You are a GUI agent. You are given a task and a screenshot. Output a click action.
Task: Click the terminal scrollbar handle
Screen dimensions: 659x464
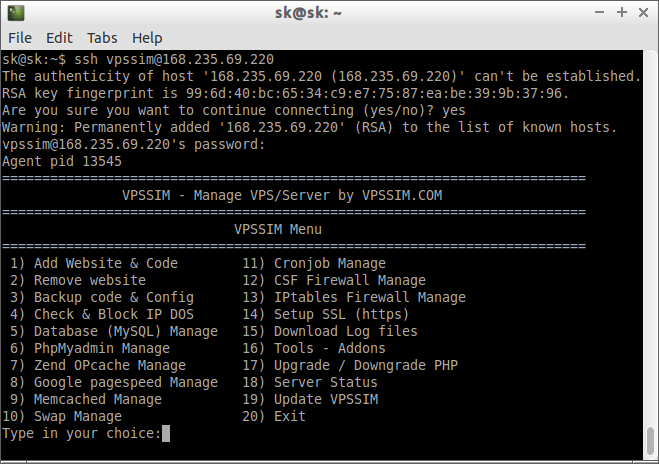[x=650, y=440]
